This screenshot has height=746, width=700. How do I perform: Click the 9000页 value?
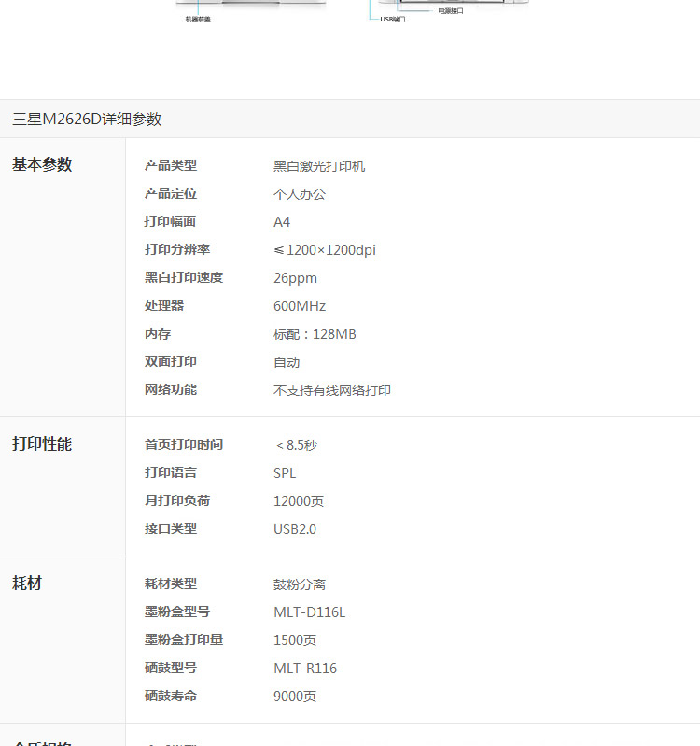pyautogui.click(x=295, y=697)
